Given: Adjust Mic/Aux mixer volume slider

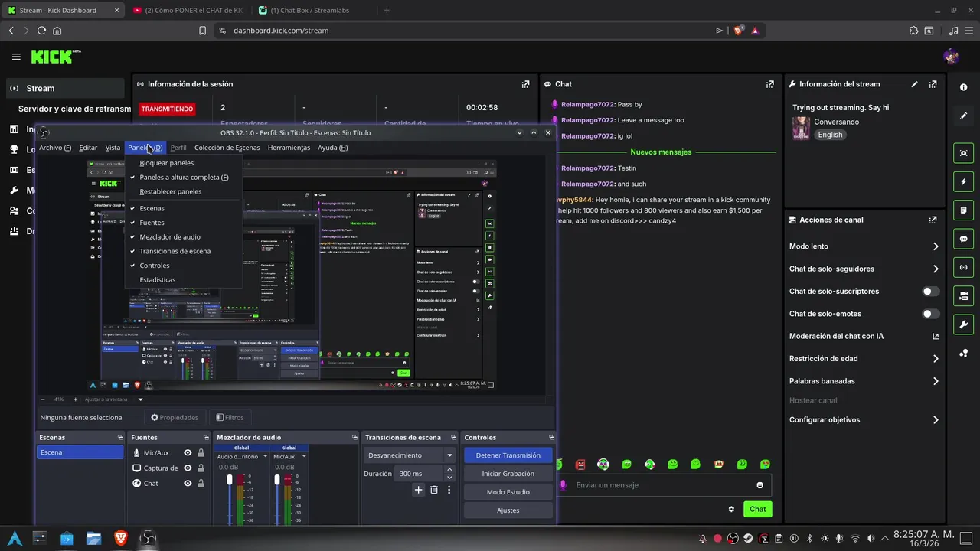Looking at the screenshot, I should 277,481.
